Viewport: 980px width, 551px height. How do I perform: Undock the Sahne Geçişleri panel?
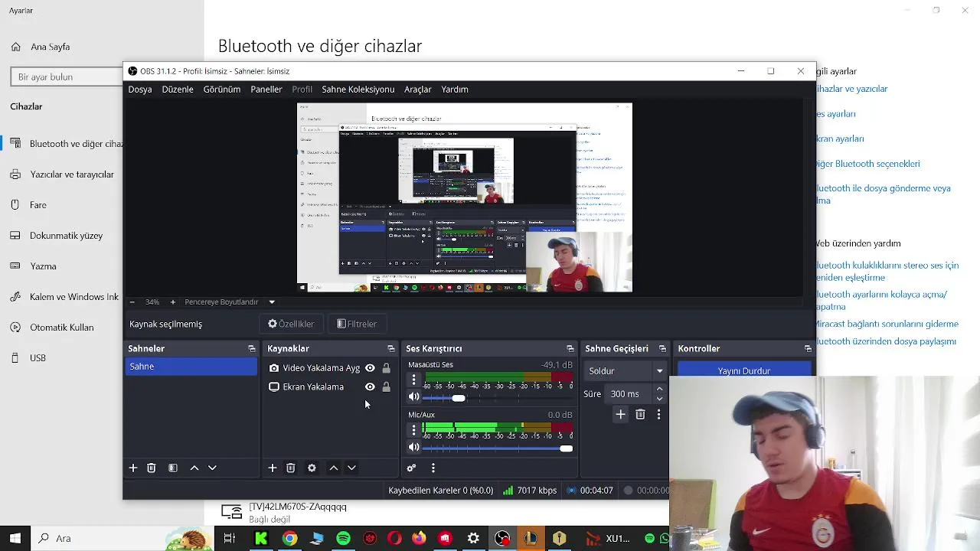662,348
